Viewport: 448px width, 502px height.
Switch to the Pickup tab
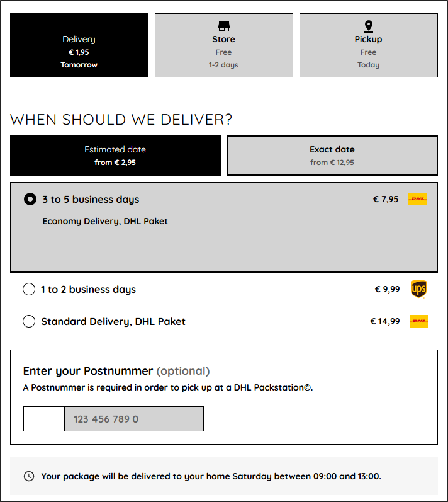[368, 45]
